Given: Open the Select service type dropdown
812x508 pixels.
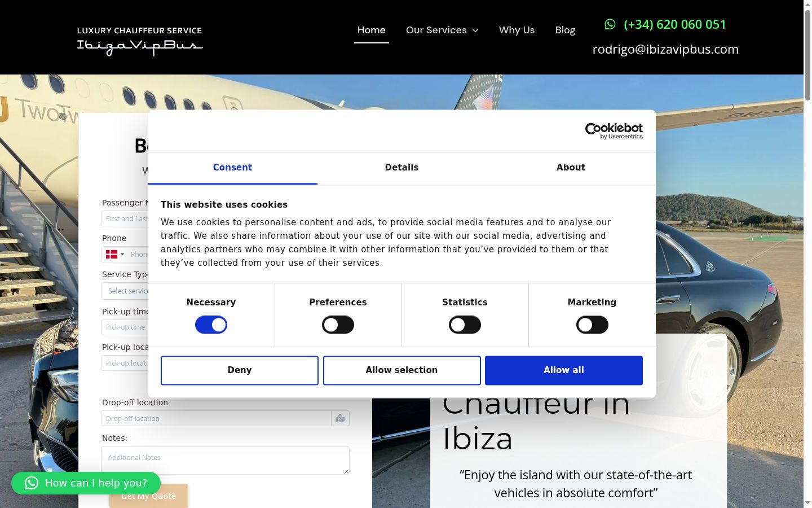Looking at the screenshot, I should point(125,291).
